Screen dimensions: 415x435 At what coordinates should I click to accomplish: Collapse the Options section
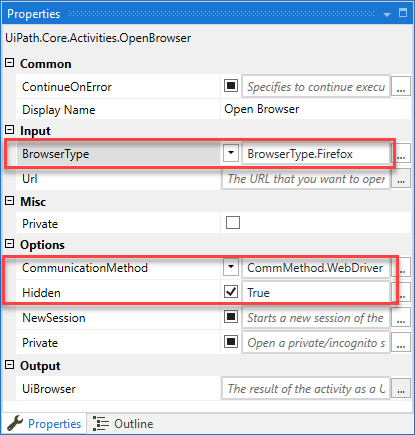coord(10,244)
